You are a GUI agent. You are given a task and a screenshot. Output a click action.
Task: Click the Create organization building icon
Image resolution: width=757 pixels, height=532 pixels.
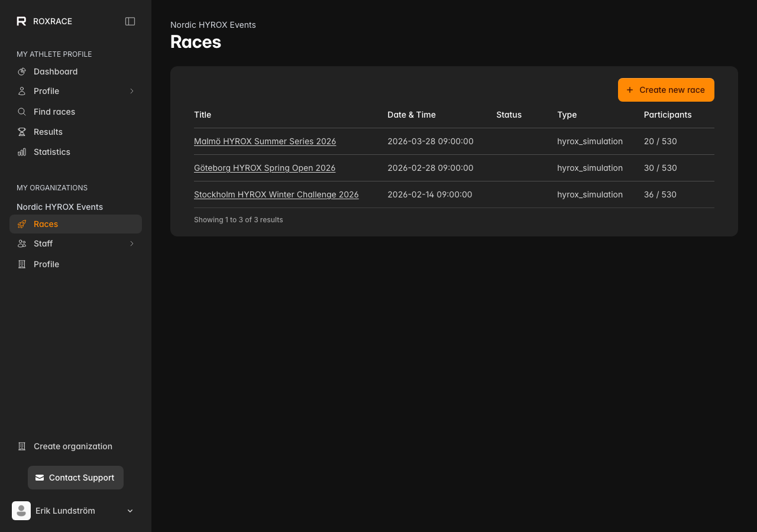(22, 446)
